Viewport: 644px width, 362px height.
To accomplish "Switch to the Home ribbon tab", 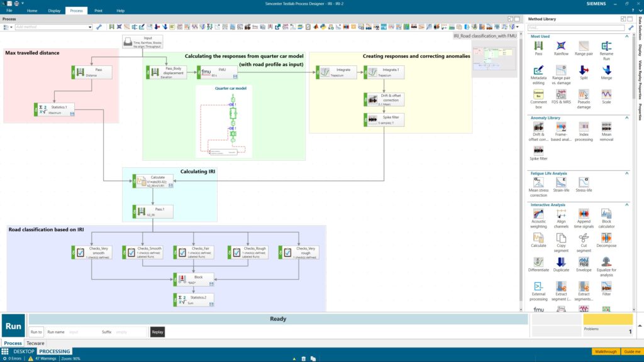I will (x=32, y=11).
